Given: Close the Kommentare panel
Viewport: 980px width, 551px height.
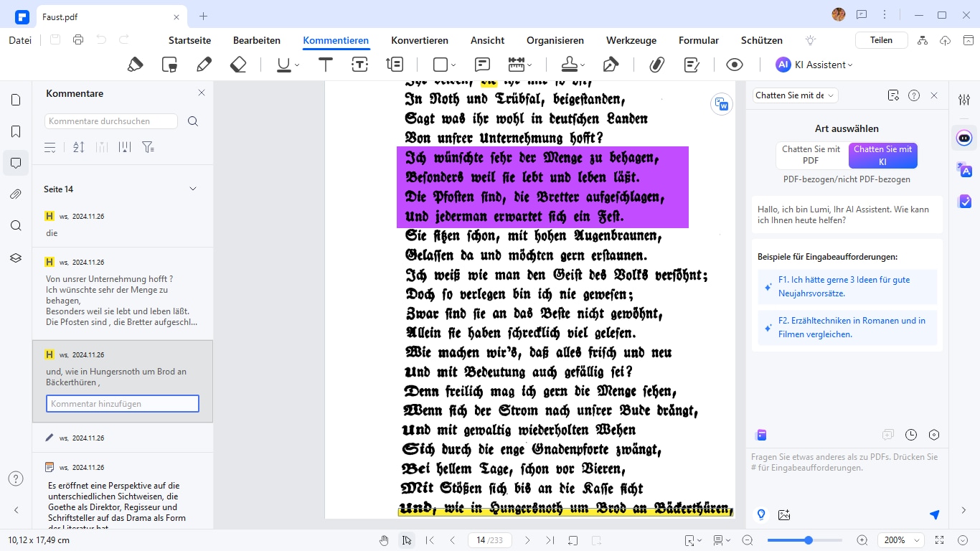Looking at the screenshot, I should pos(202,93).
